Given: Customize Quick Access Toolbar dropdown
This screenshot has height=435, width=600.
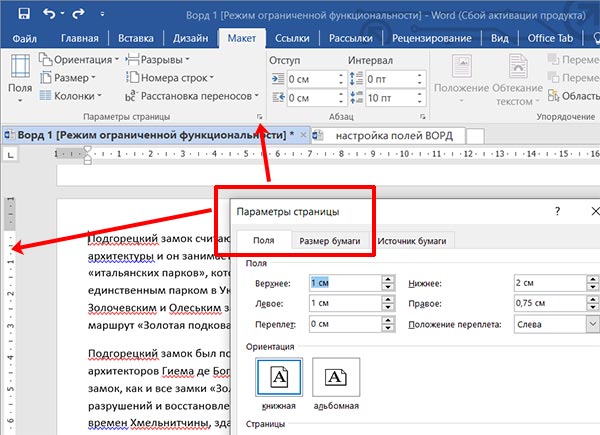Looking at the screenshot, I should (x=102, y=14).
